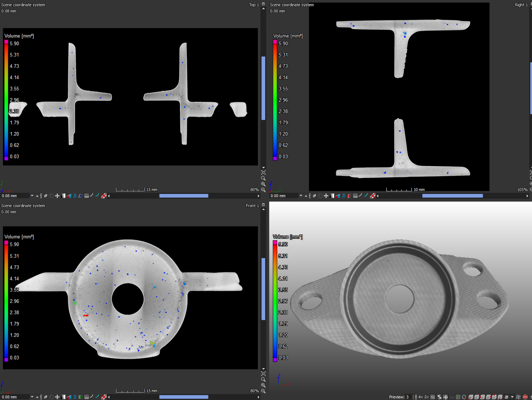The height and width of the screenshot is (400, 532).
Task: Open slice position dropdown in Right view
Action: point(301,196)
